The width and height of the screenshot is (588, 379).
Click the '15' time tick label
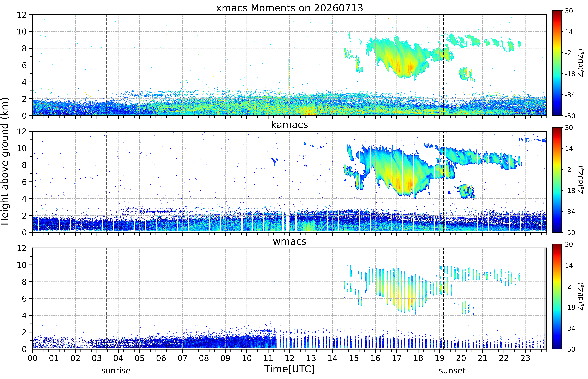[354, 358]
